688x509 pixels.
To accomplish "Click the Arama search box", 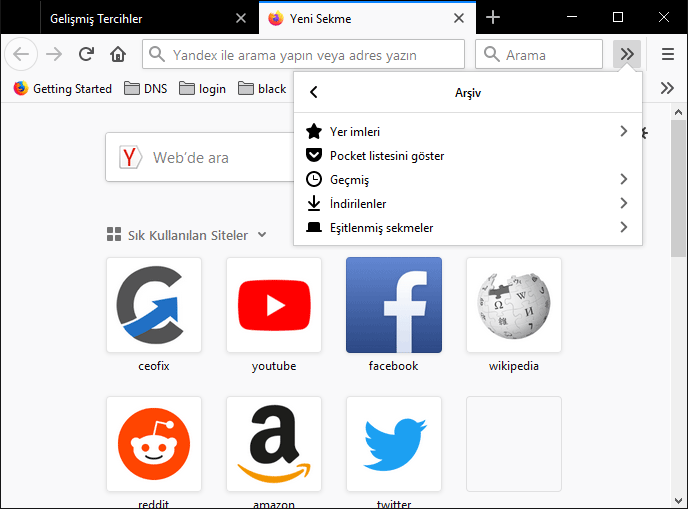I will (539, 54).
